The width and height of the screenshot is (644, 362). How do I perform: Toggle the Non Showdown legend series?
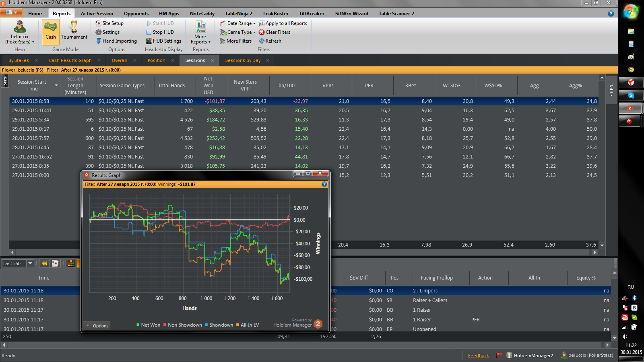click(x=182, y=325)
